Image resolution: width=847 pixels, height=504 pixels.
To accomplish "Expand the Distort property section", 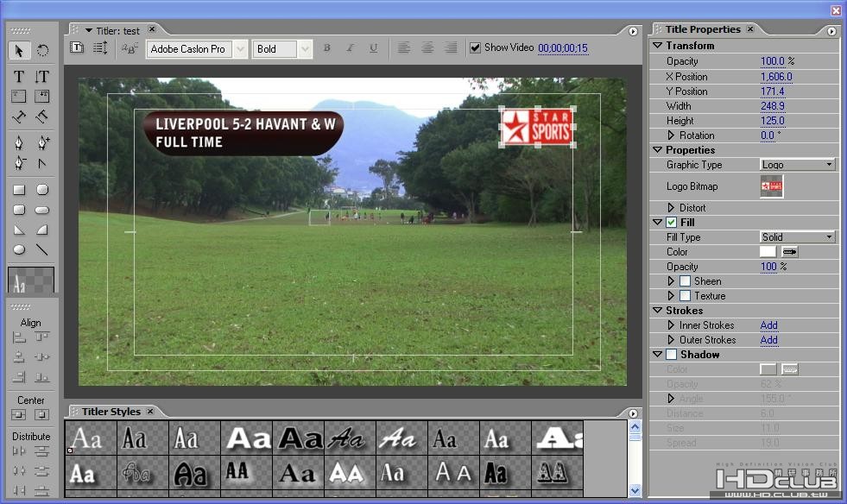I will click(672, 208).
